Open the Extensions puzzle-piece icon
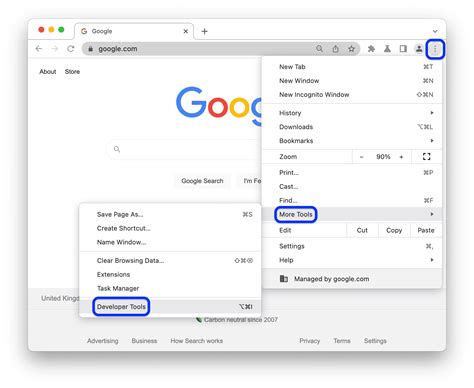Viewport: 474px width, 388px height. click(x=371, y=49)
